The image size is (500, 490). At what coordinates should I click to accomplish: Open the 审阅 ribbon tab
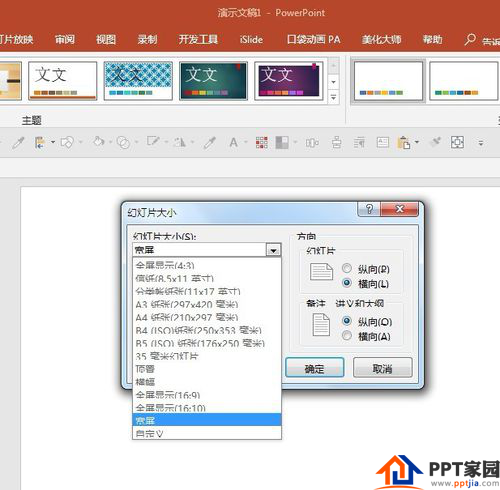pyautogui.click(x=65, y=40)
